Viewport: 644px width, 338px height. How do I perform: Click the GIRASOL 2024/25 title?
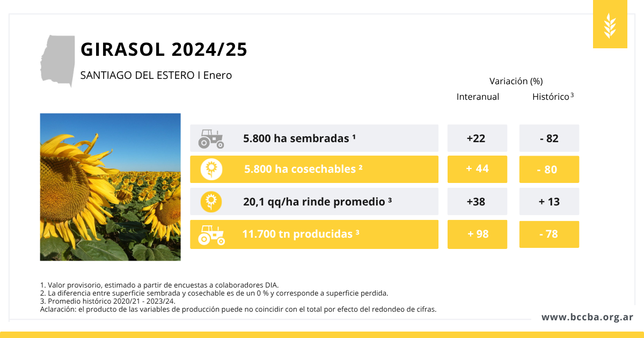click(164, 49)
